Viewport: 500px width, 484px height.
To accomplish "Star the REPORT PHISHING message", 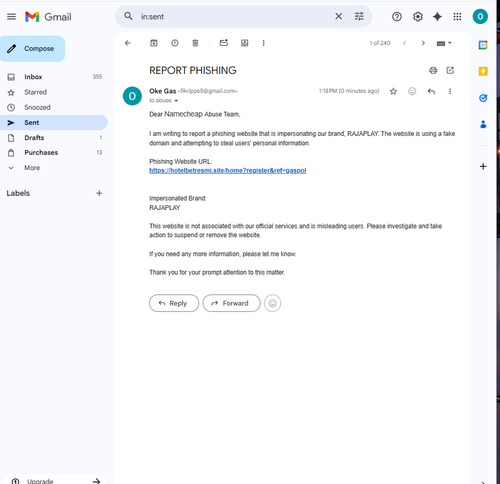I will pos(393,91).
